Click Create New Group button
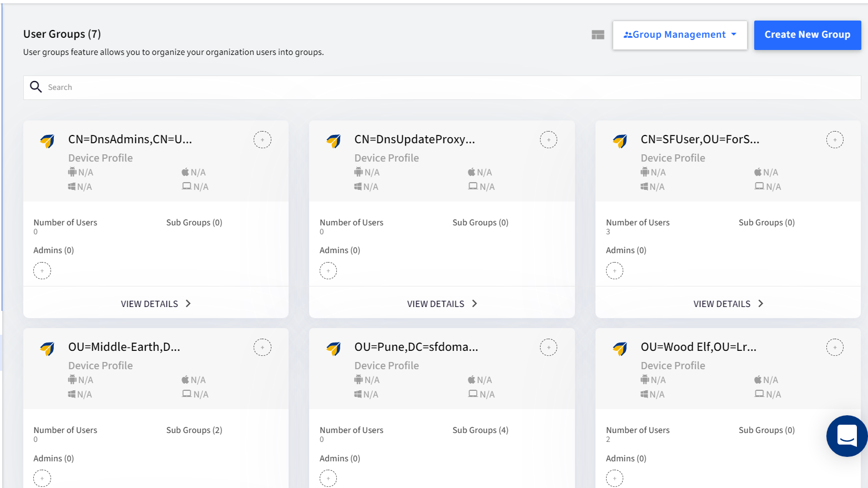The image size is (868, 488). tap(807, 35)
